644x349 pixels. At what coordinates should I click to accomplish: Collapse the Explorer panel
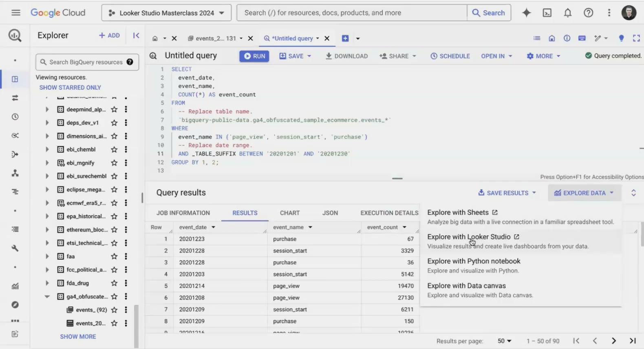click(136, 35)
